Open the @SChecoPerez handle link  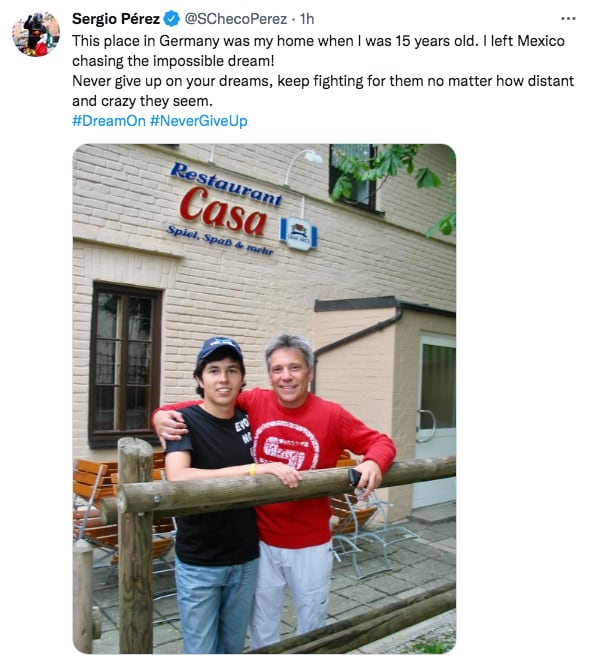tap(236, 19)
